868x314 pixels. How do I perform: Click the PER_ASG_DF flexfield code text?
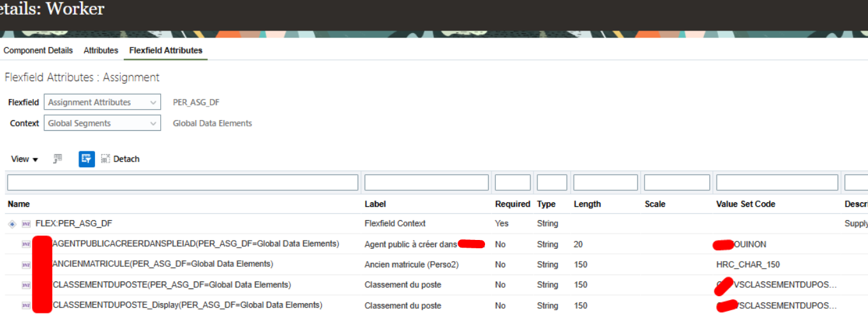196,102
